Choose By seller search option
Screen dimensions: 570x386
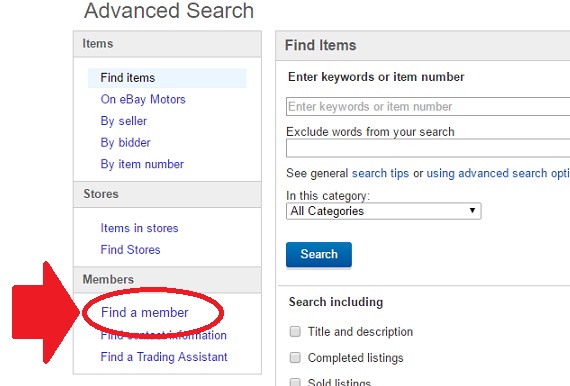click(x=124, y=121)
